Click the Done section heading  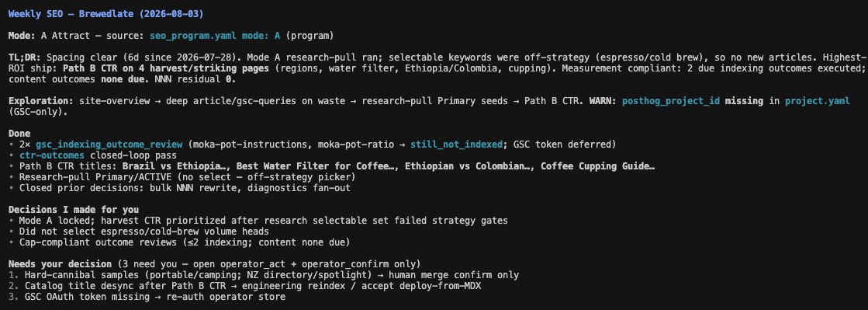19,134
